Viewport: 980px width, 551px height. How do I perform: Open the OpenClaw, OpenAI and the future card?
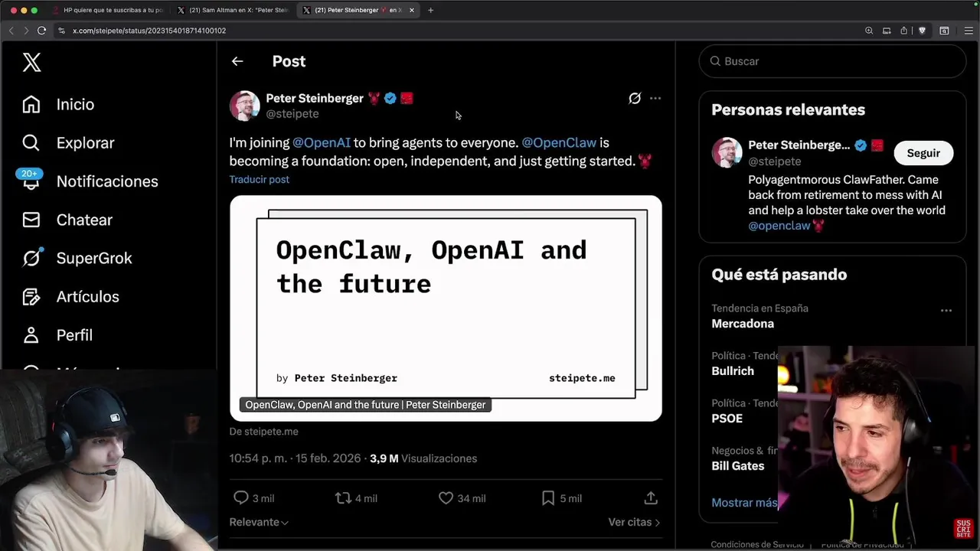(446, 308)
